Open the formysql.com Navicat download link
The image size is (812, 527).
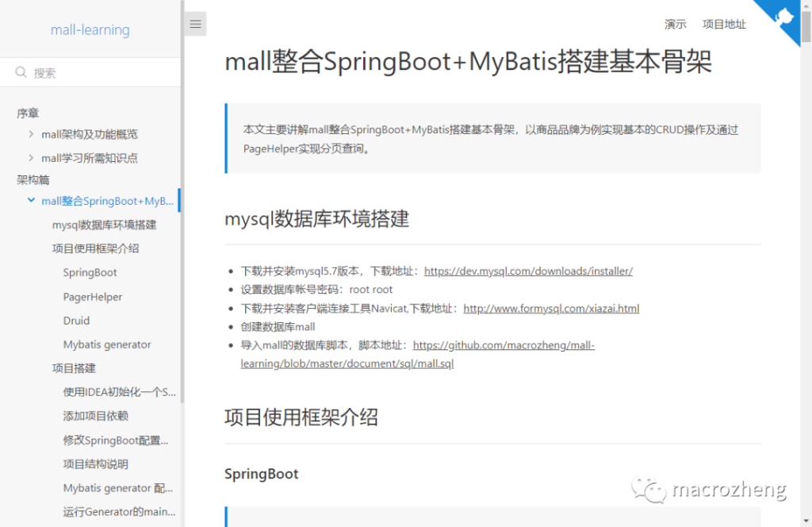551,308
